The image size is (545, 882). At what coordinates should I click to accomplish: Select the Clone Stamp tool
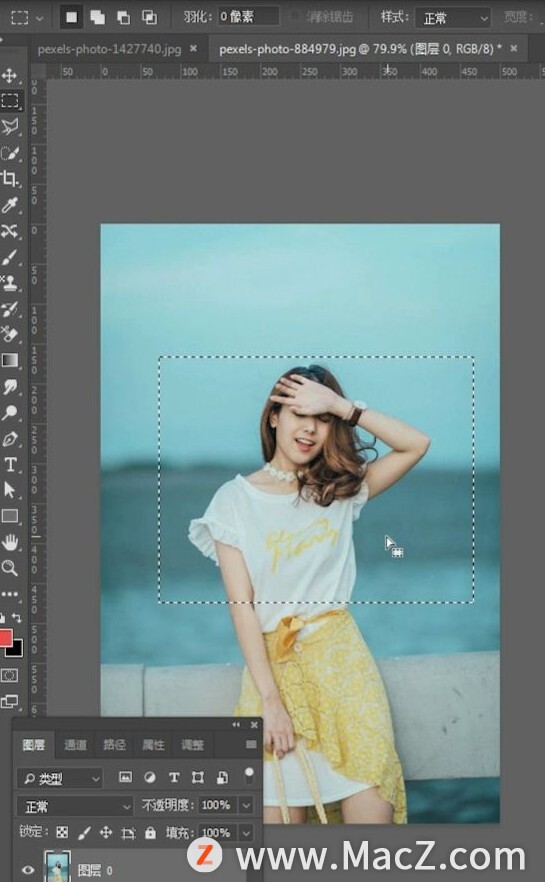[x=10, y=283]
